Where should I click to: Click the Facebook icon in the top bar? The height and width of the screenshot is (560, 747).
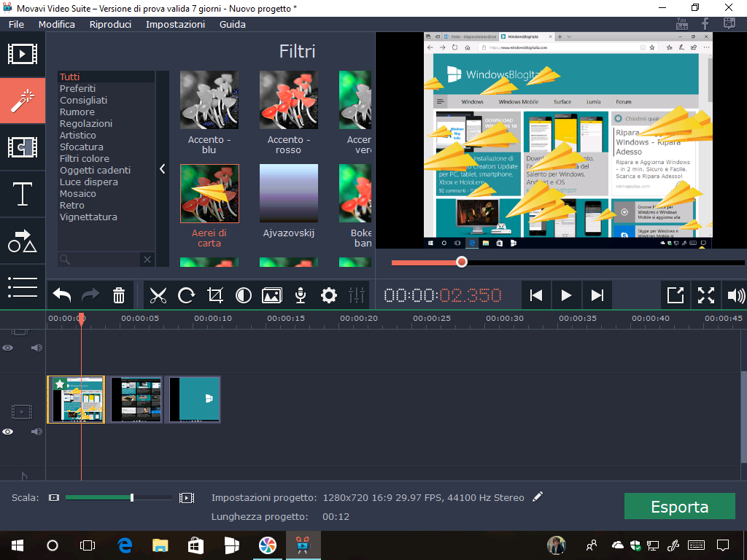(705, 24)
